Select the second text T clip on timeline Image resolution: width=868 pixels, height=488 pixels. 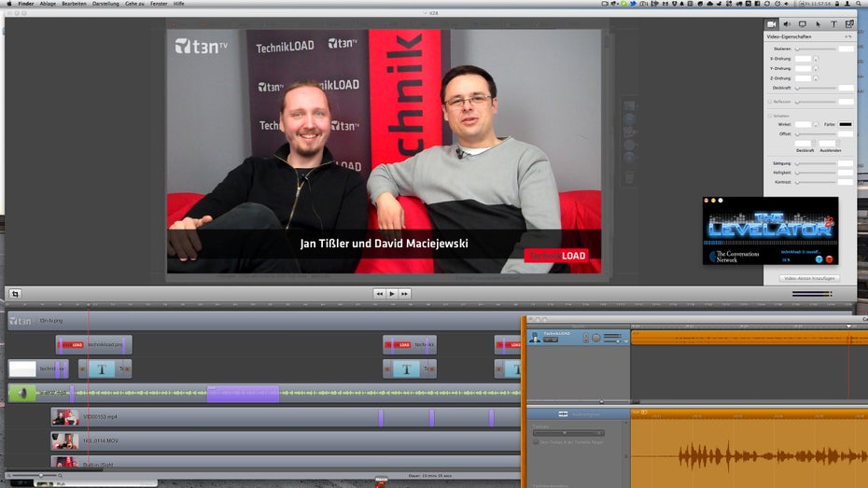pyautogui.click(x=410, y=369)
